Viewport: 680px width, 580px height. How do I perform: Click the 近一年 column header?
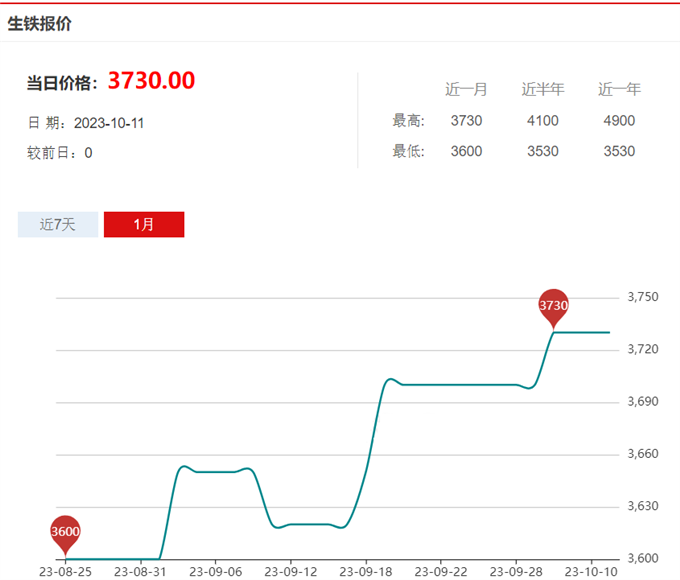(x=619, y=89)
